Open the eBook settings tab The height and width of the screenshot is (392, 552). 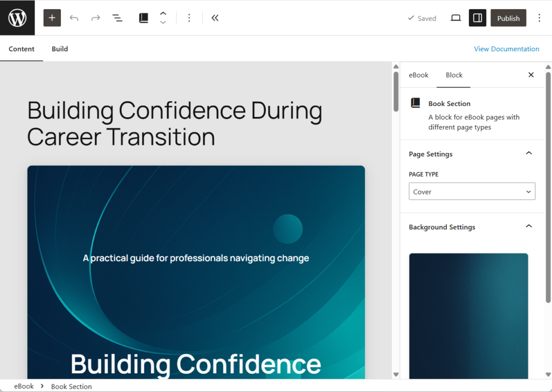tap(418, 75)
